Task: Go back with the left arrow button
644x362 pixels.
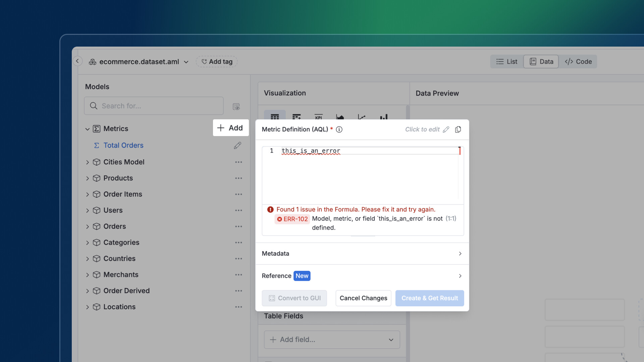Action: point(77,61)
